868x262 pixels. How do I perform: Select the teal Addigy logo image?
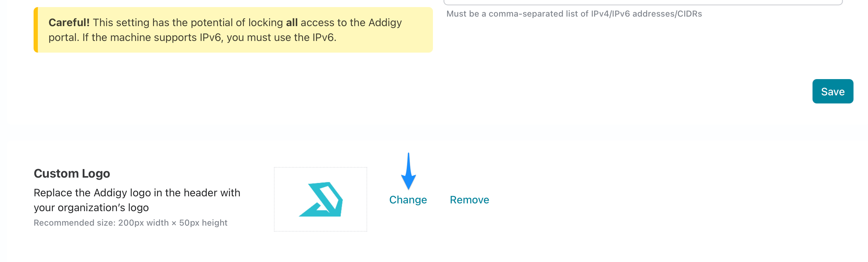tap(321, 200)
